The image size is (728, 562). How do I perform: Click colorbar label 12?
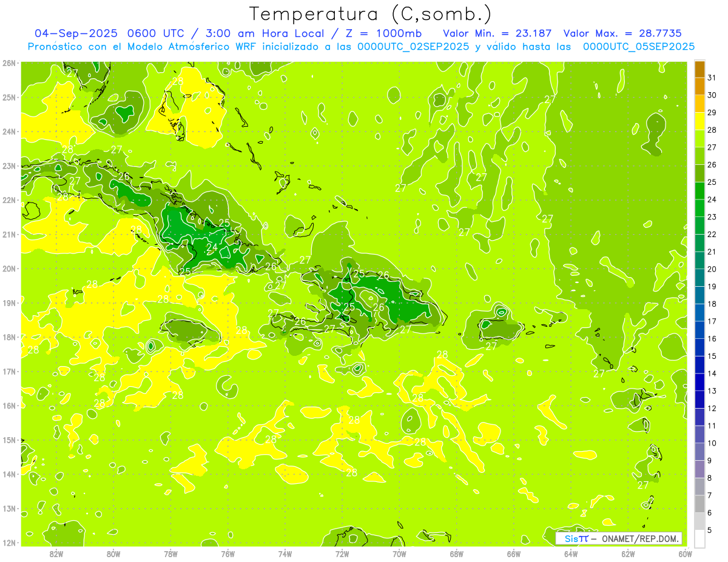[712, 408]
